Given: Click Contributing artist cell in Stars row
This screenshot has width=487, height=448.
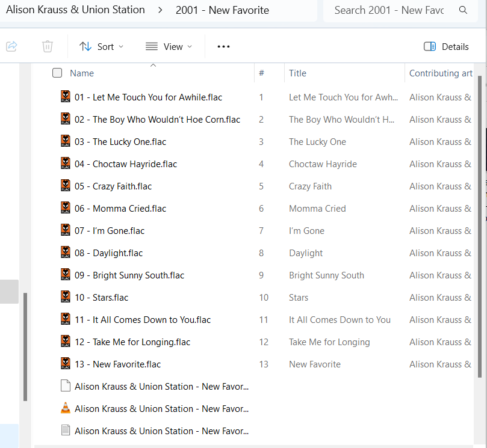Looking at the screenshot, I should tap(441, 298).
